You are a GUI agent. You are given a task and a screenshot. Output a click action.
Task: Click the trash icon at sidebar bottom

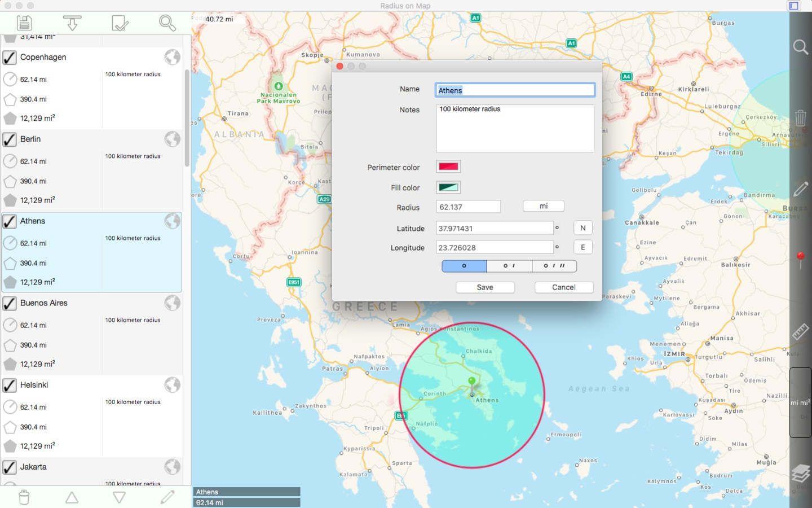(24, 497)
